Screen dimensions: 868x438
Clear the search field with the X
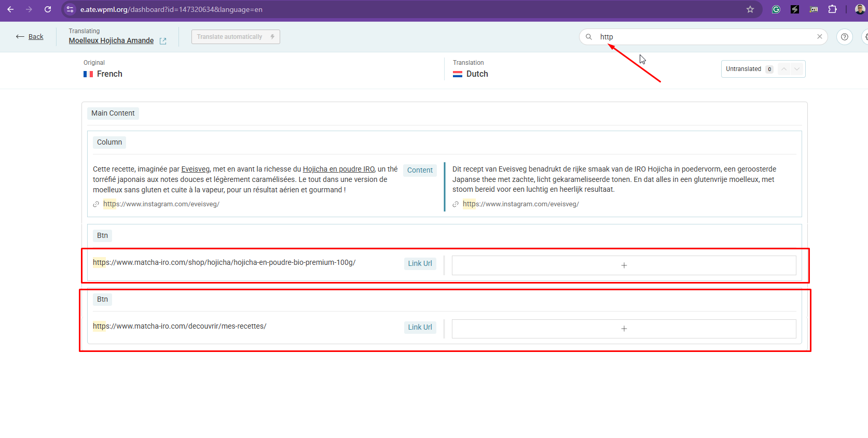click(820, 37)
